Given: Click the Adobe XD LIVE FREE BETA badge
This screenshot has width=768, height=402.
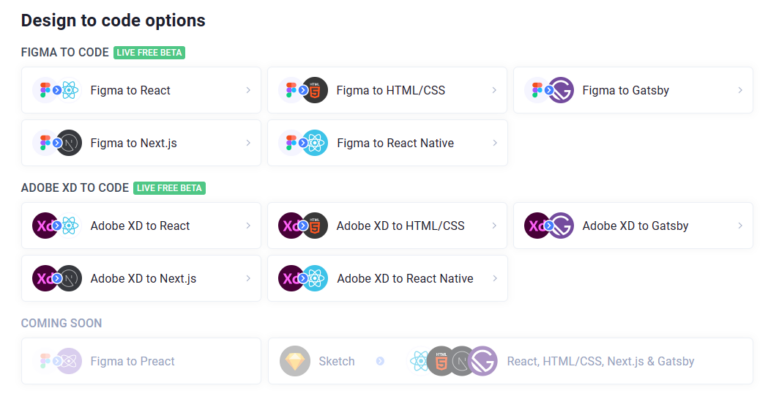Looking at the screenshot, I should (x=169, y=187).
